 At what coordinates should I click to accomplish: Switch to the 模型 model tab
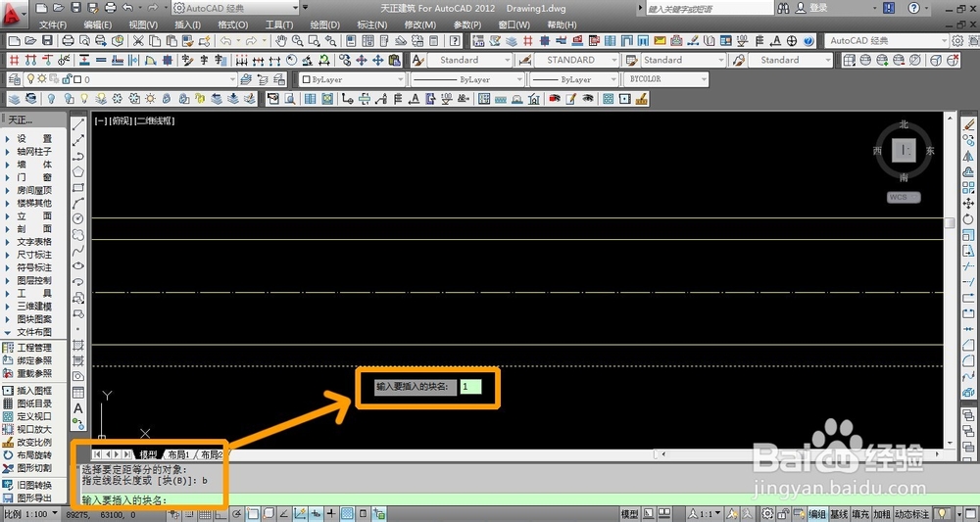point(148,454)
